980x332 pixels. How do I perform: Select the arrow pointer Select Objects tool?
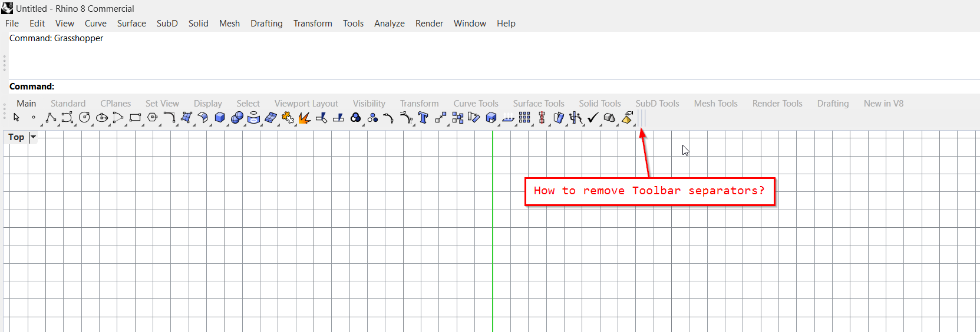pos(17,118)
